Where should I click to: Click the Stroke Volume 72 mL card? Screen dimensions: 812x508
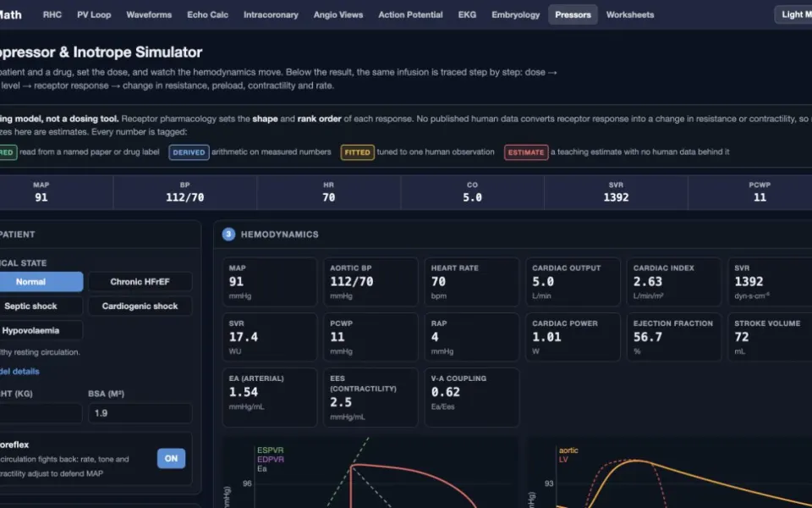point(770,337)
